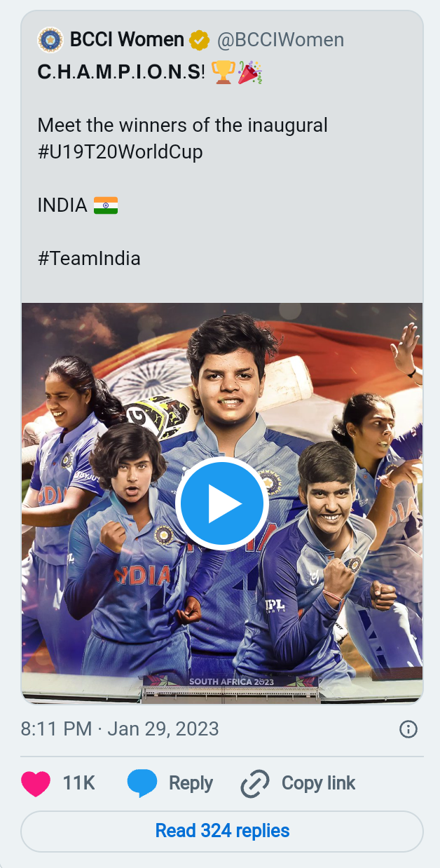Image resolution: width=440 pixels, height=868 pixels.
Task: Click the Reply text label
Action: click(x=191, y=783)
